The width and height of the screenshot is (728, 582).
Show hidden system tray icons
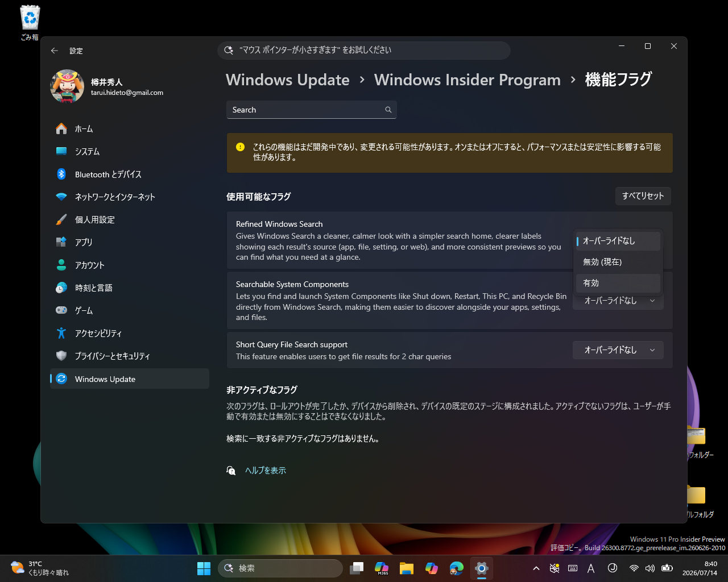click(x=536, y=568)
